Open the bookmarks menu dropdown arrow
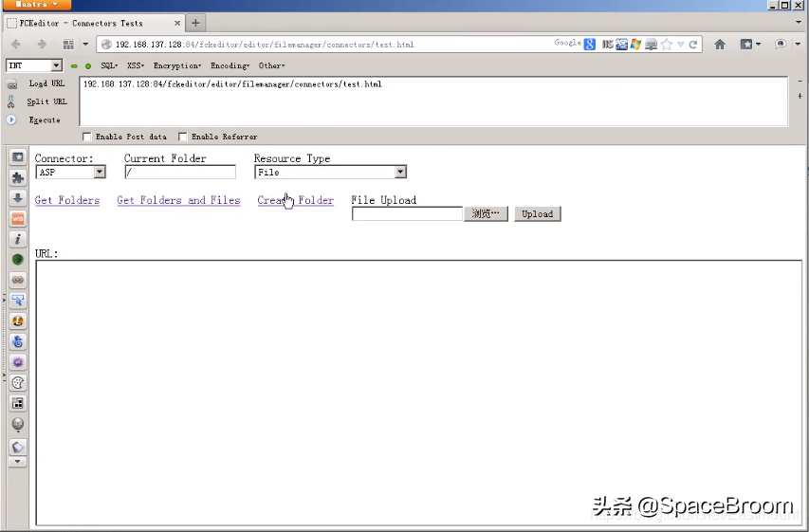The image size is (809, 532). pyautogui.click(x=759, y=45)
